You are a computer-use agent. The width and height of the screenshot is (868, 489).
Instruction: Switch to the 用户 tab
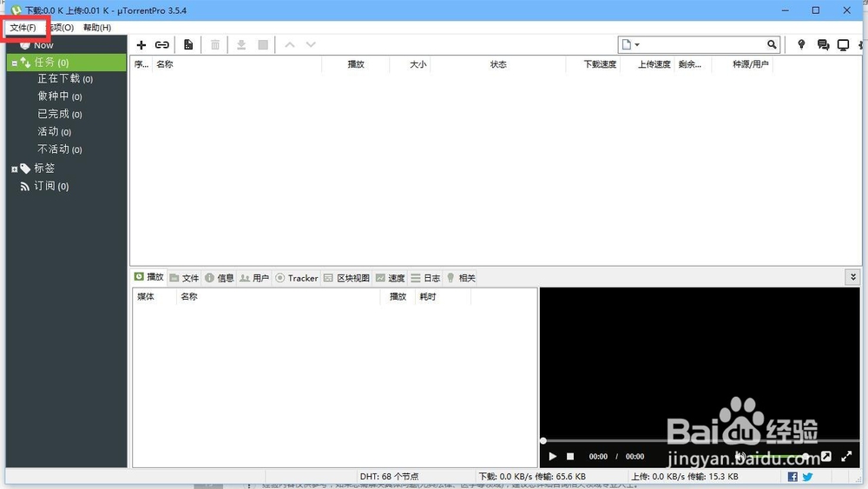[x=254, y=278]
